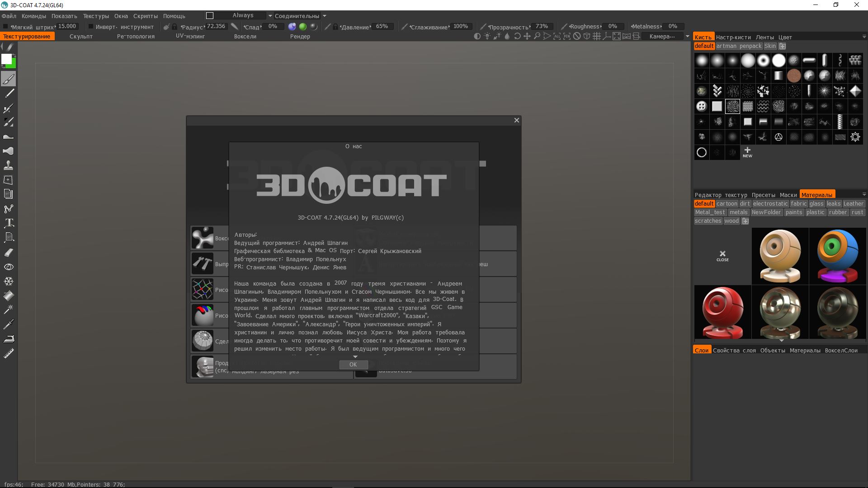Select the text tool in left toolbar

tap(9, 223)
